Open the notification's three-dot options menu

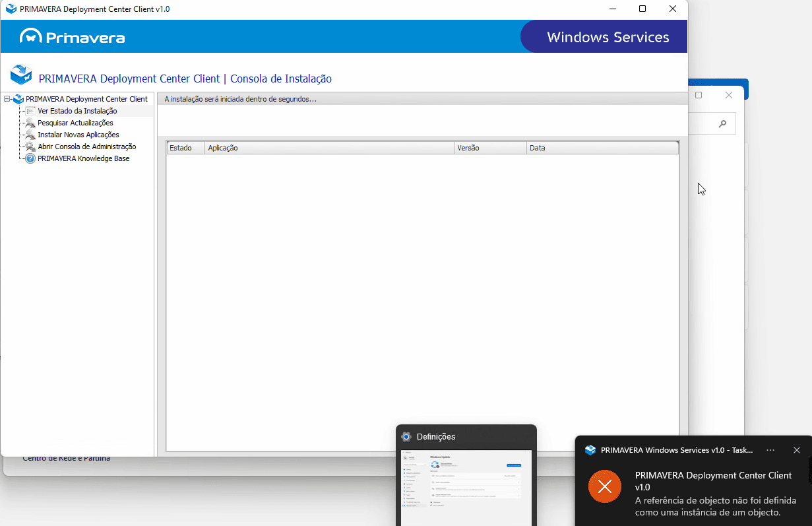tap(770, 450)
